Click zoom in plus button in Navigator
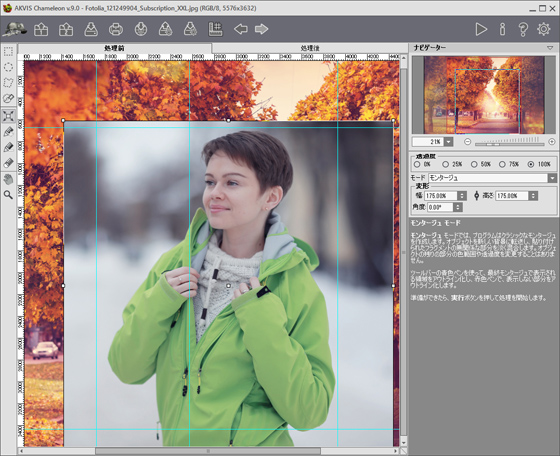This screenshot has height=456, width=560. point(552,142)
